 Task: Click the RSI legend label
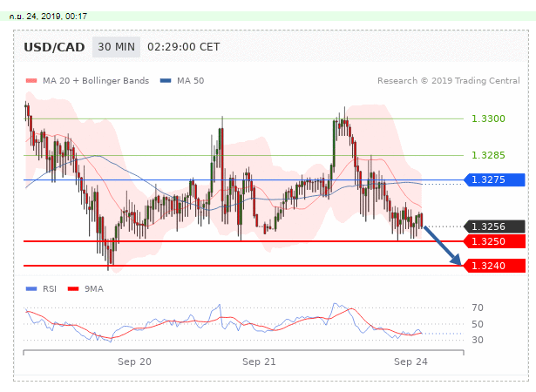point(50,289)
